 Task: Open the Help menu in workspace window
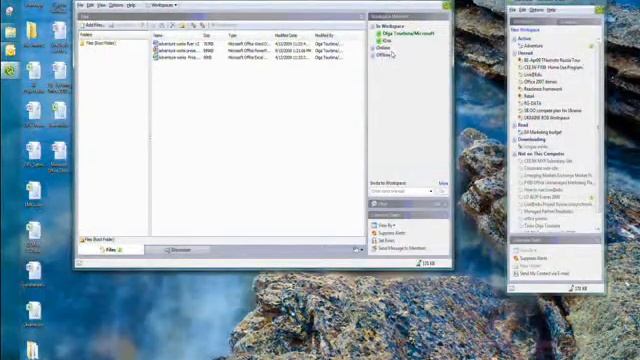pos(131,5)
